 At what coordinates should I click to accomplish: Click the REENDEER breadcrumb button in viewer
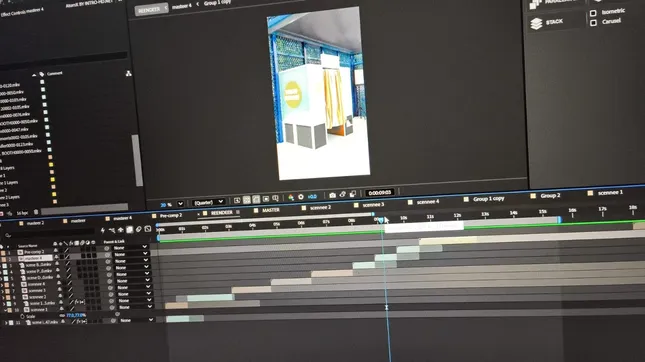click(x=151, y=9)
